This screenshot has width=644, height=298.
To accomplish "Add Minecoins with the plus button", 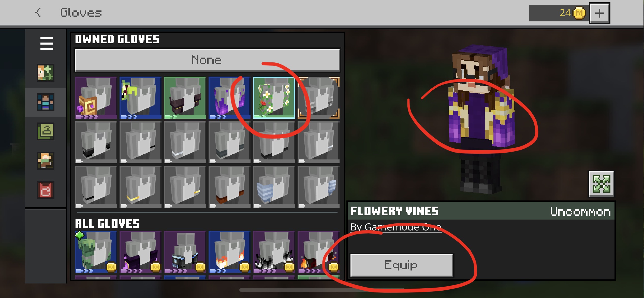I will pyautogui.click(x=599, y=13).
